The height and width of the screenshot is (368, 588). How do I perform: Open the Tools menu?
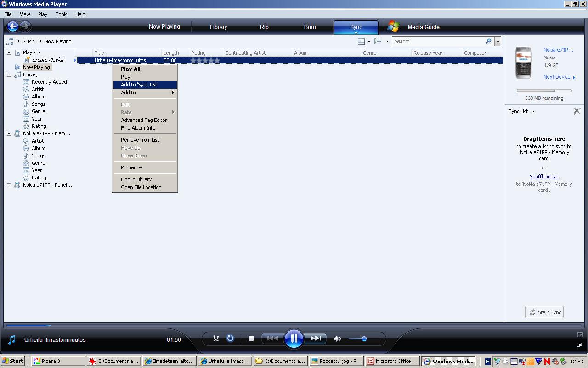tap(62, 14)
